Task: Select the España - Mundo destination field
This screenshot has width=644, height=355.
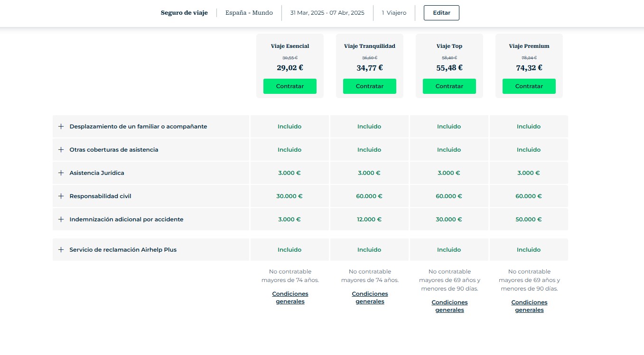Action: tap(249, 13)
